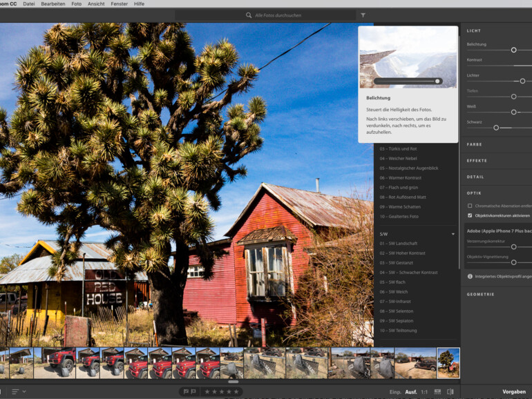Expand the GEOMETRIE panel section
The width and height of the screenshot is (532, 399).
pyautogui.click(x=480, y=294)
